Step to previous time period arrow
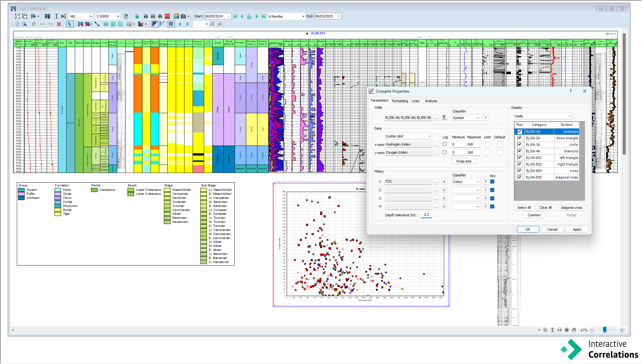Viewport: 642px width, 364px height. click(x=242, y=16)
